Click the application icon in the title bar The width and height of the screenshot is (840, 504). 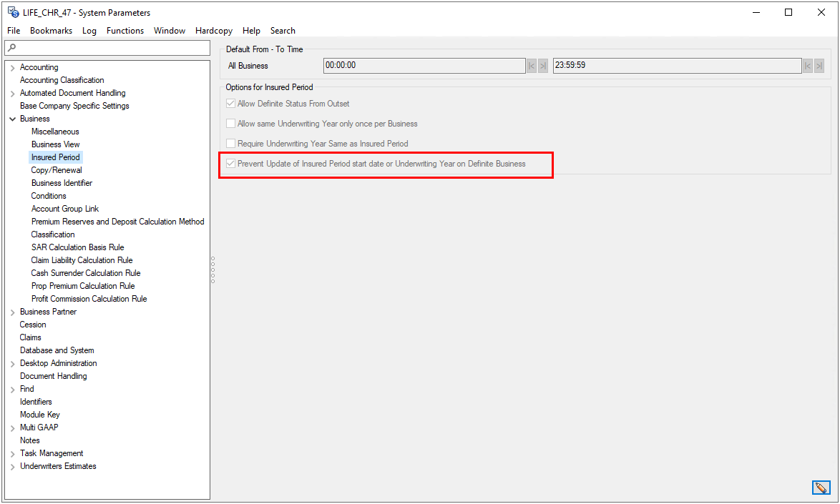tap(12, 12)
